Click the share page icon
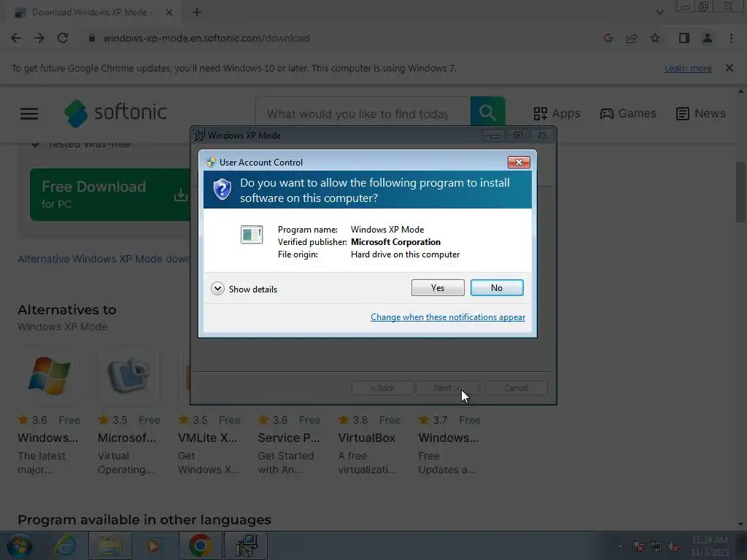 click(x=632, y=38)
